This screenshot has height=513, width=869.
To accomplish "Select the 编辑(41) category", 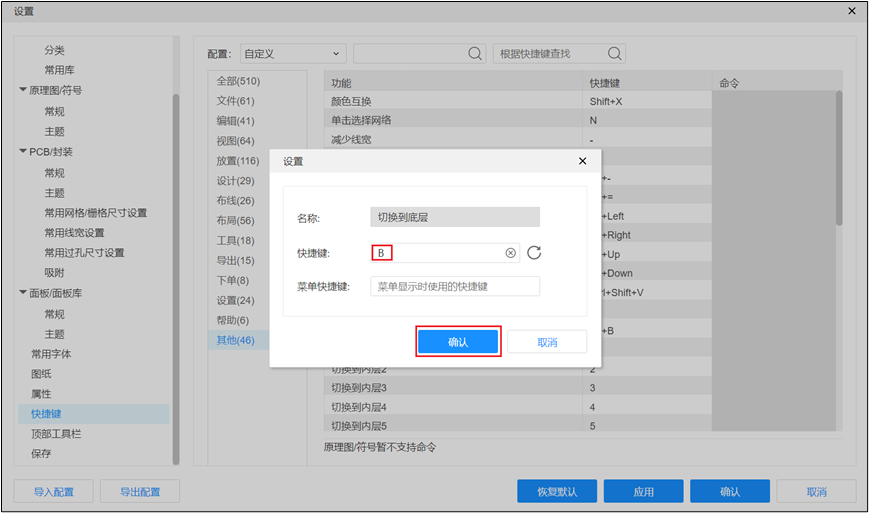I will click(236, 121).
